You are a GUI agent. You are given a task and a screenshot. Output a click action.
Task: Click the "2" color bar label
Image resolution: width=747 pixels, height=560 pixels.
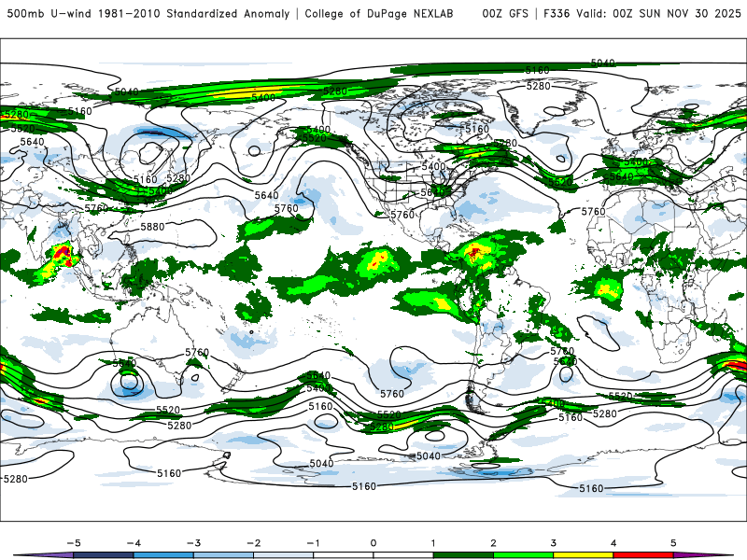(493, 543)
